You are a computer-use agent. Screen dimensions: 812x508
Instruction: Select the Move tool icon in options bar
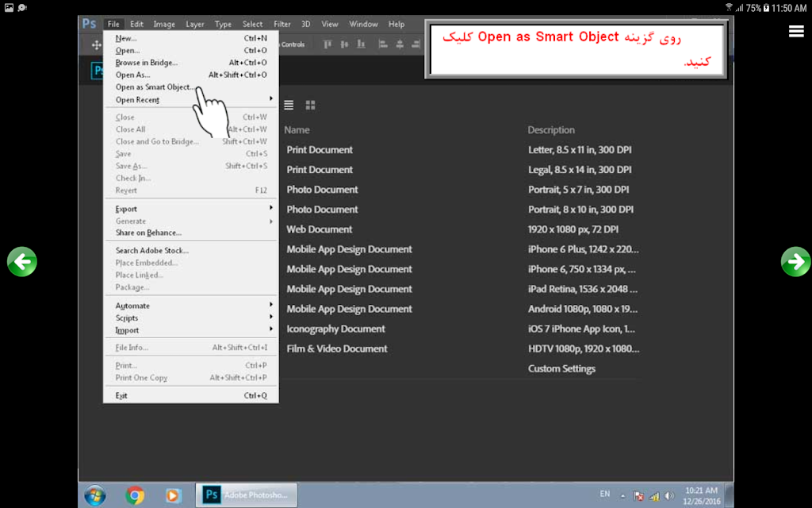click(96, 45)
